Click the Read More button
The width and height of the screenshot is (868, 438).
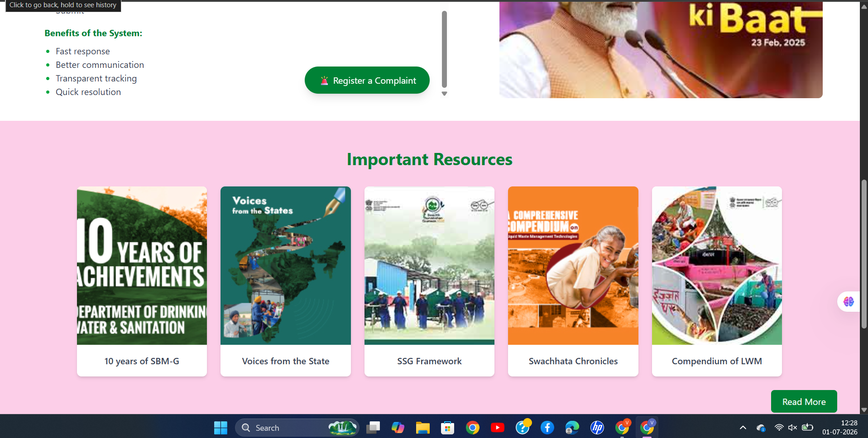pyautogui.click(x=804, y=402)
